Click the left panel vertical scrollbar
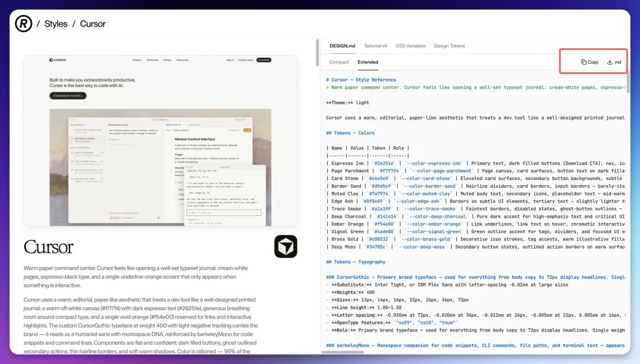The width and height of the screenshot is (640, 364). coord(317,53)
